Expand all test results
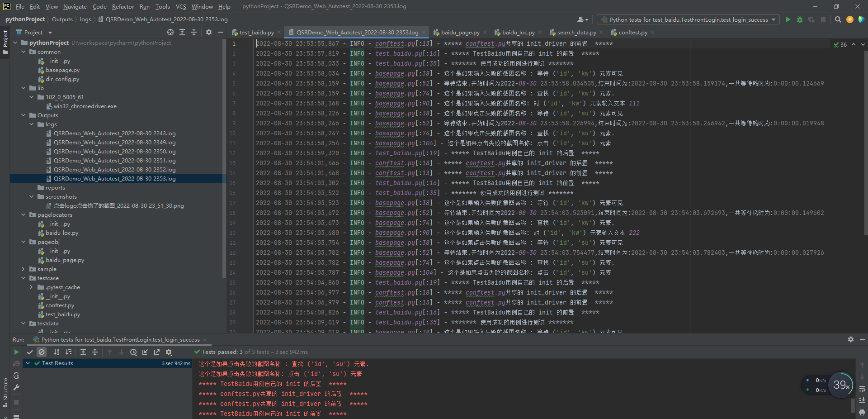 click(x=83, y=352)
